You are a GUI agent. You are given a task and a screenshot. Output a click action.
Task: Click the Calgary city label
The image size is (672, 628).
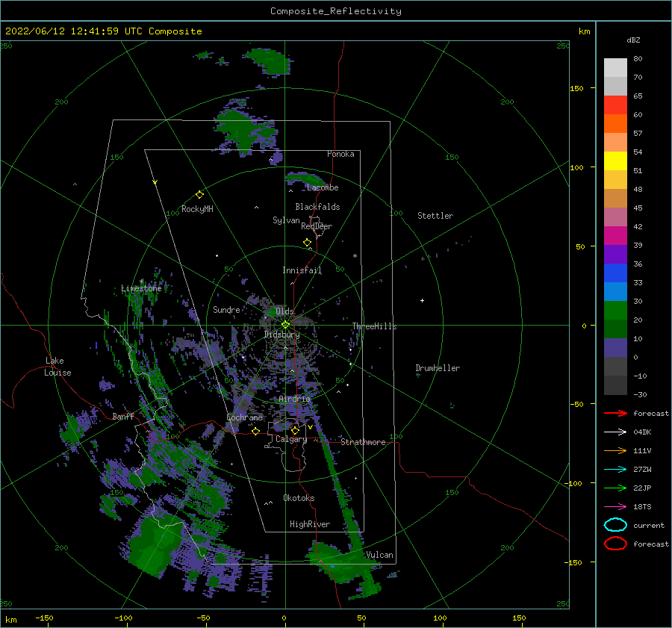point(291,439)
